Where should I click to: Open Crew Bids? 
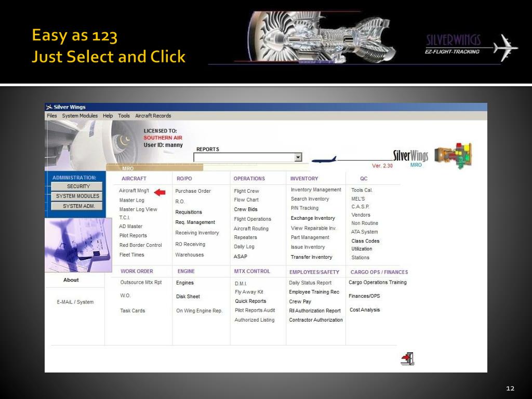[246, 209]
